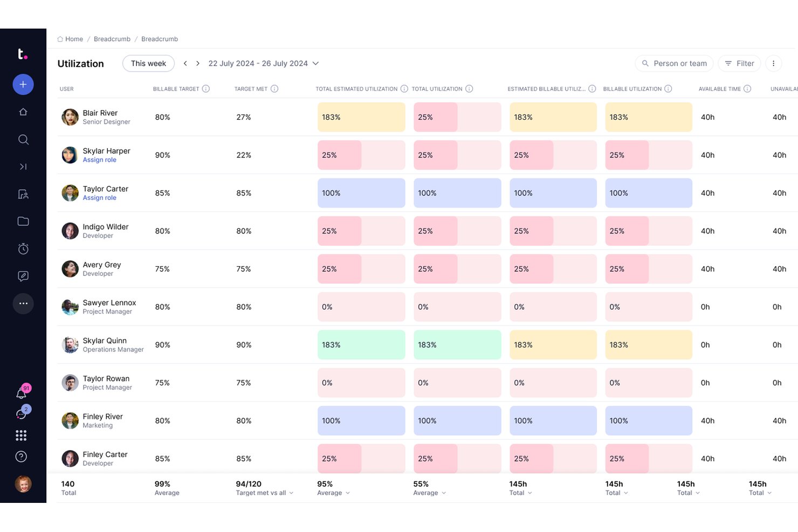Screen dimensions: 798x532
Task: Expand the date range 22 July - 26 July dropdown
Action: coord(263,63)
